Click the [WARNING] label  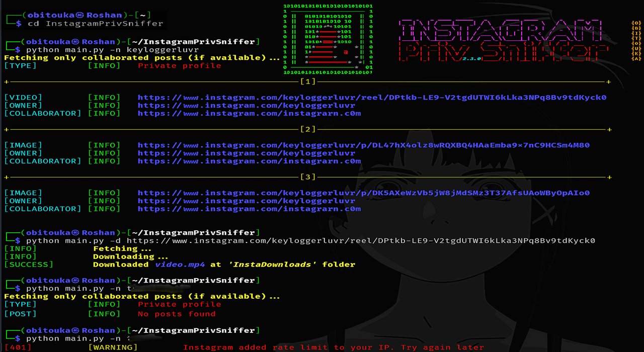coord(113,347)
